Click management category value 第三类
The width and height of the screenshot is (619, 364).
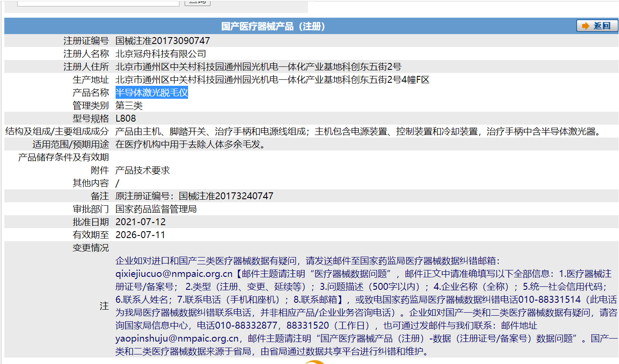[129, 105]
